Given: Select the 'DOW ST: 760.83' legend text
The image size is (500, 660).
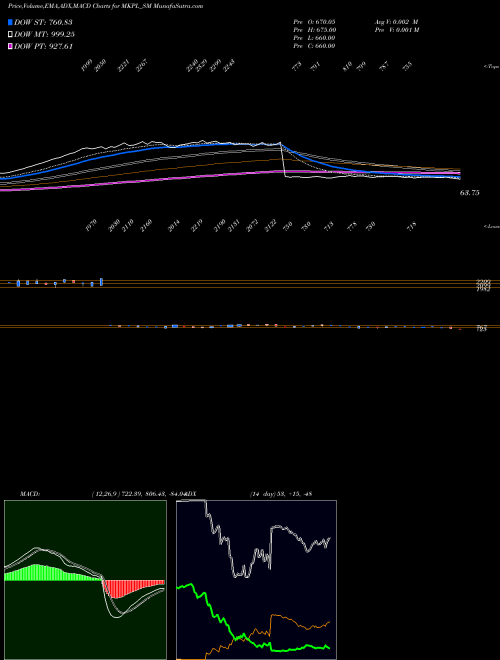Looking at the screenshot, I should coord(43,22).
